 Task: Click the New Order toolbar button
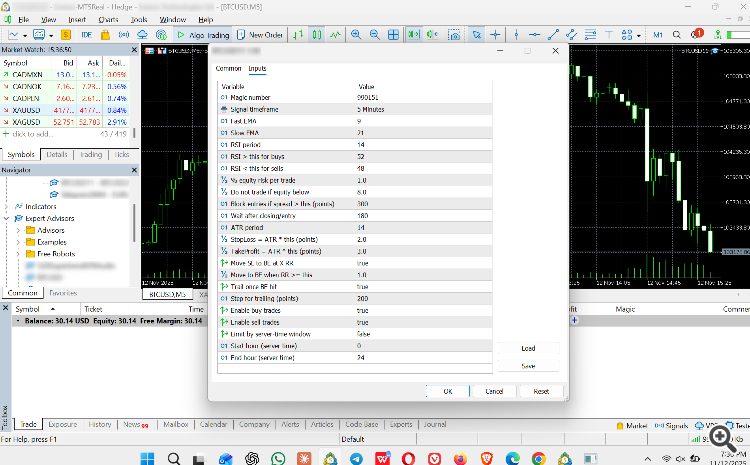[260, 35]
